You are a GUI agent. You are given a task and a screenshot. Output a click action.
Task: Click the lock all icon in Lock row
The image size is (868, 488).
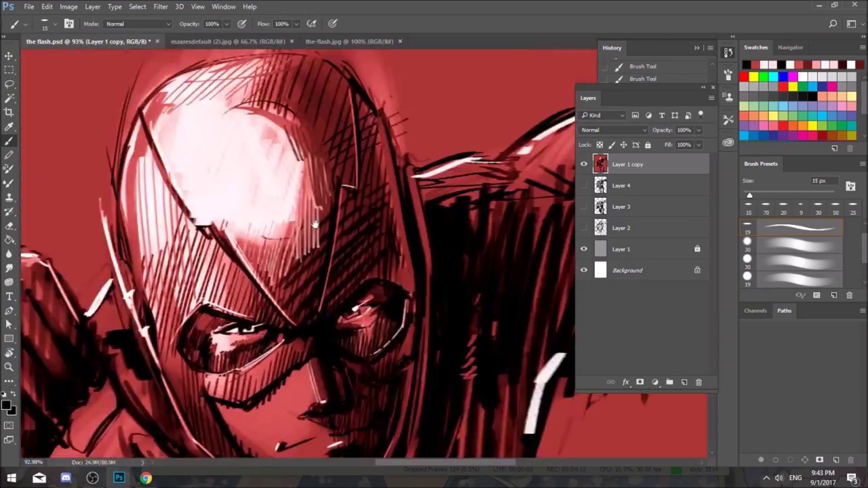point(648,144)
